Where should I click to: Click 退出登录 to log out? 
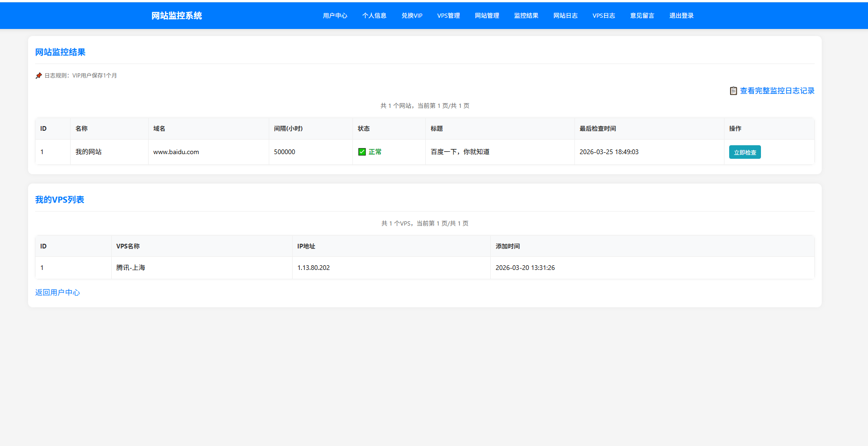tap(681, 16)
